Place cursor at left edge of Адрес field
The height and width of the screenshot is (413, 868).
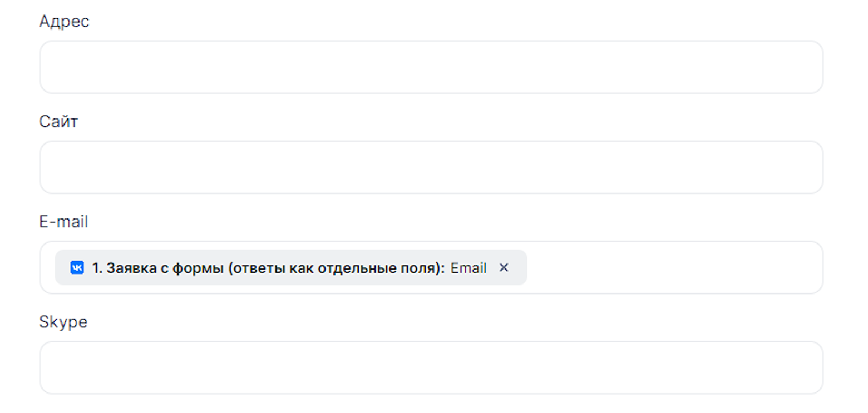(50, 67)
